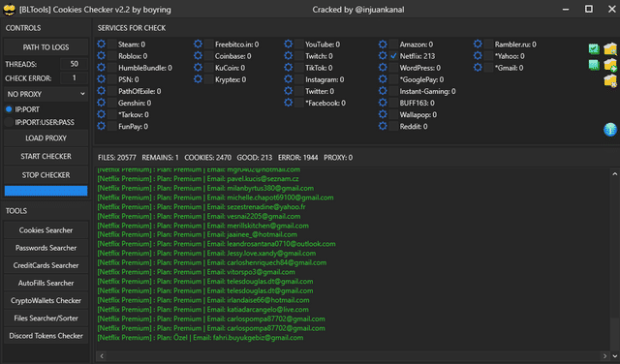
Task: Click the blue globe icon
Action: tap(610, 129)
